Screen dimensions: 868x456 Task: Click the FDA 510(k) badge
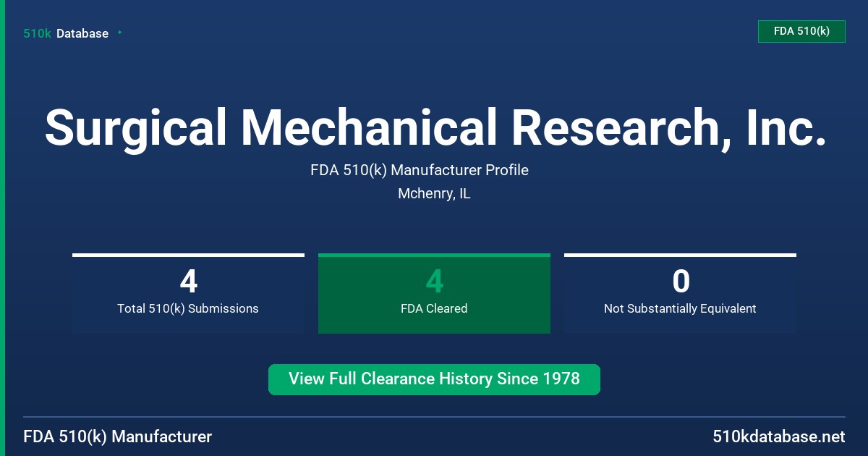click(x=801, y=31)
